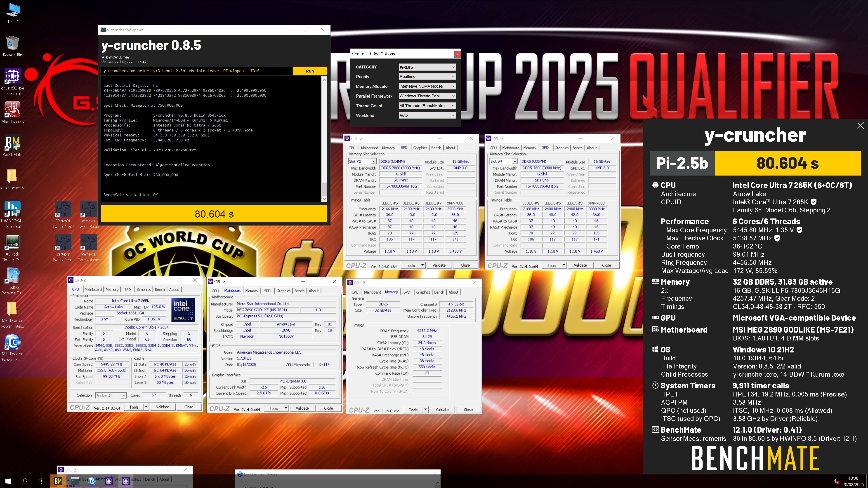Image resolution: width=868 pixels, height=488 pixels.
Task: Close Command Line Options with red X
Action: coord(457,54)
